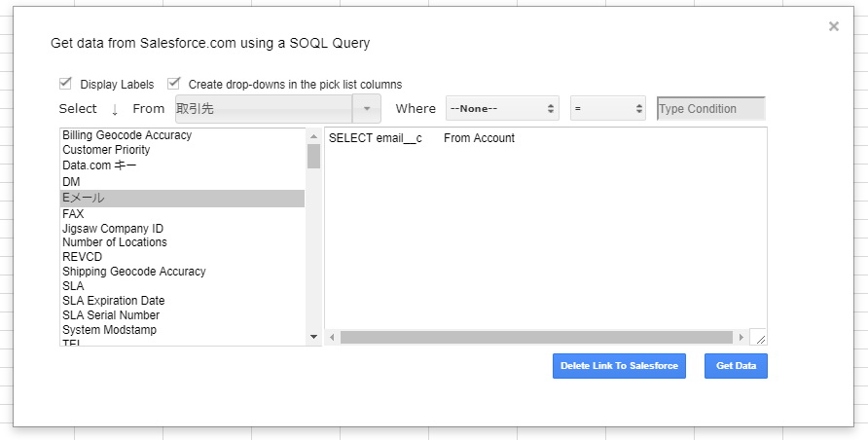Open the equals operator dropdown
Image resolution: width=868 pixels, height=440 pixels.
(608, 108)
